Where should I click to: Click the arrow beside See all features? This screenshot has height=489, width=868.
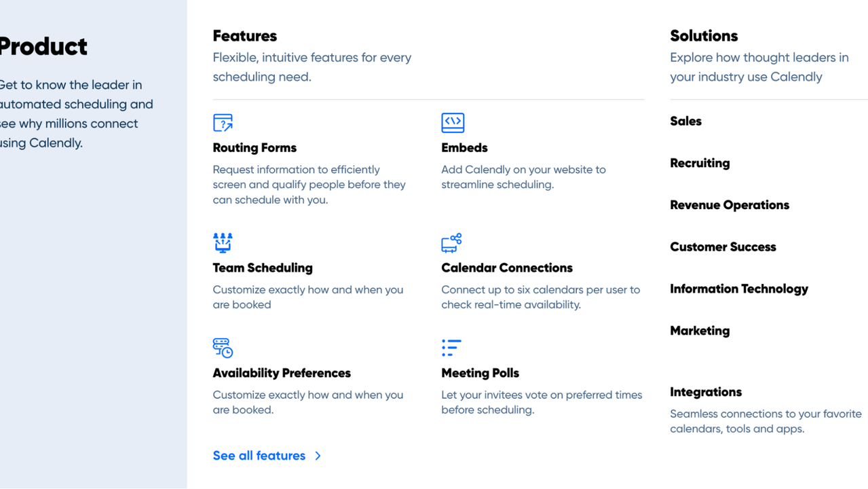(318, 456)
